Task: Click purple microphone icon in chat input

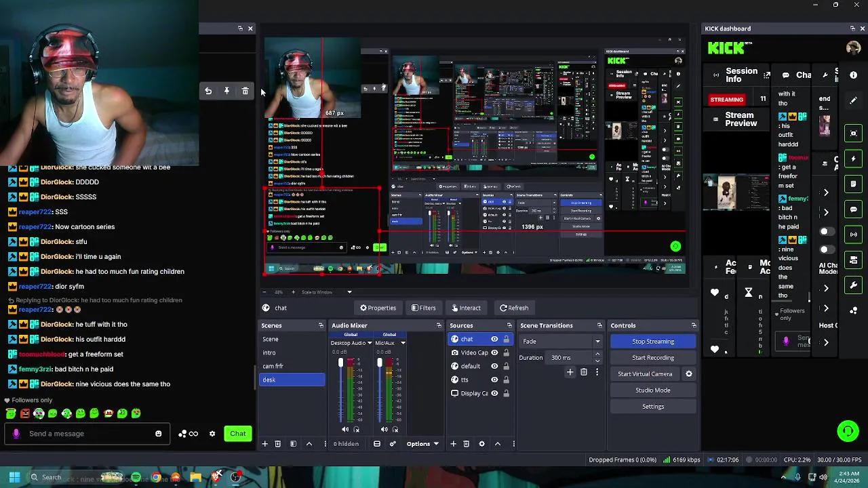Action: pyautogui.click(x=16, y=434)
